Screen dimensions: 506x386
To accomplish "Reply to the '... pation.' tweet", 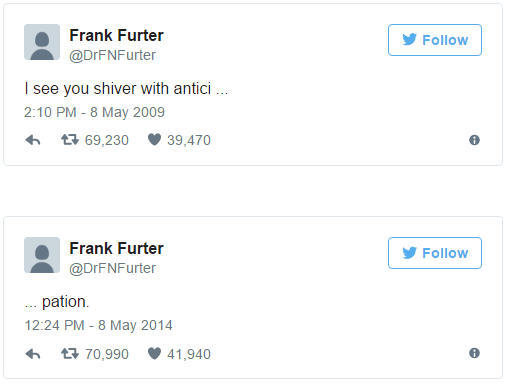I will [x=33, y=354].
